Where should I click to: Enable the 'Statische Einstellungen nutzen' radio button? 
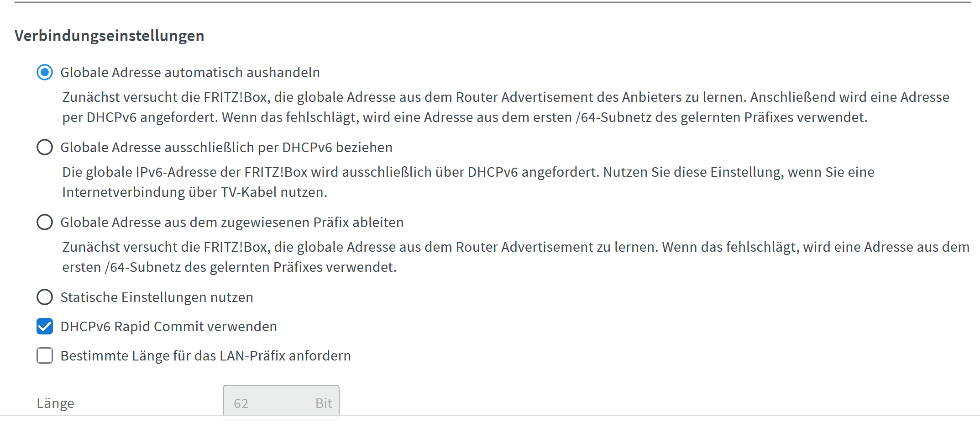45,297
